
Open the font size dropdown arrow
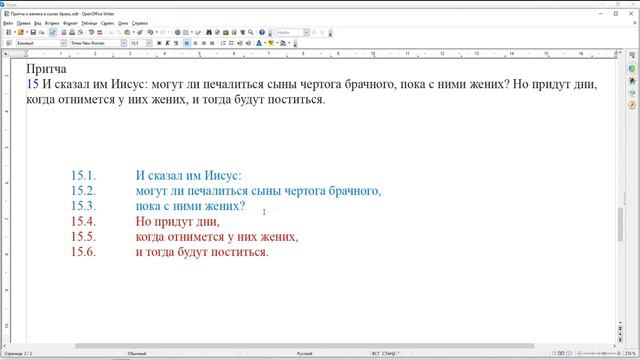tap(149, 43)
